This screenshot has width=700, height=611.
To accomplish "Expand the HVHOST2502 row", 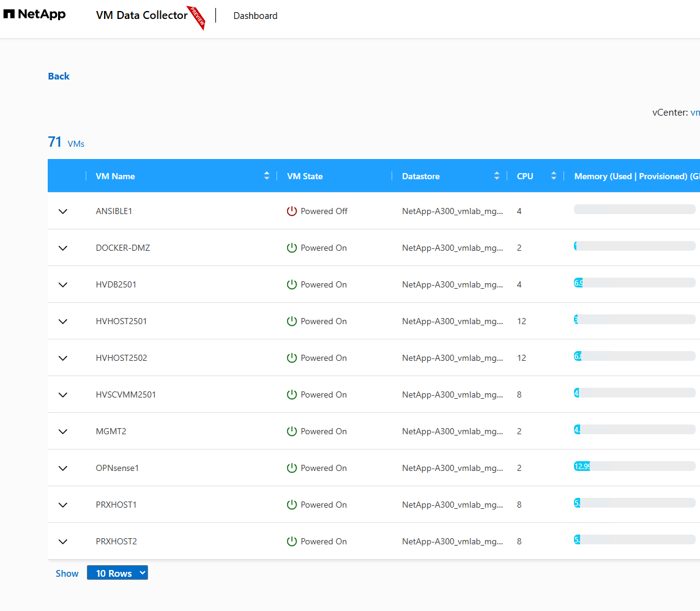I will 63,358.
